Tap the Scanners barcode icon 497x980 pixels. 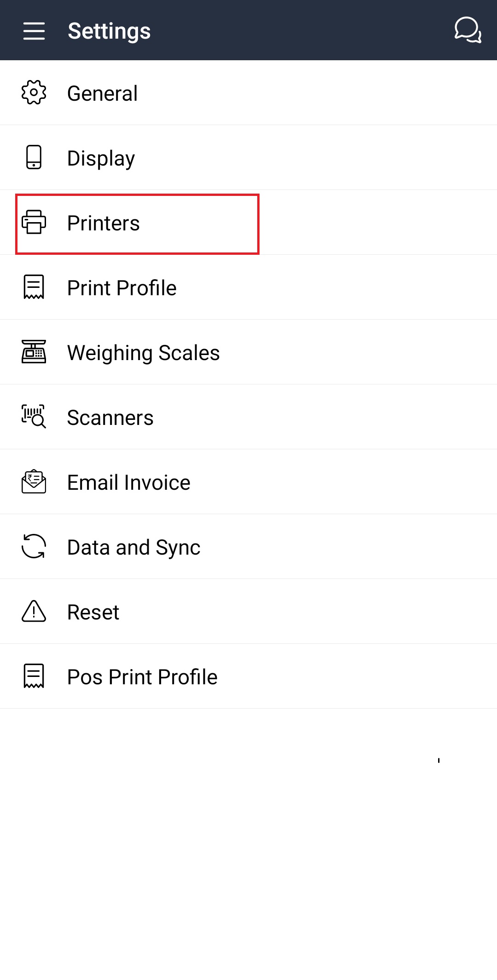click(x=34, y=417)
